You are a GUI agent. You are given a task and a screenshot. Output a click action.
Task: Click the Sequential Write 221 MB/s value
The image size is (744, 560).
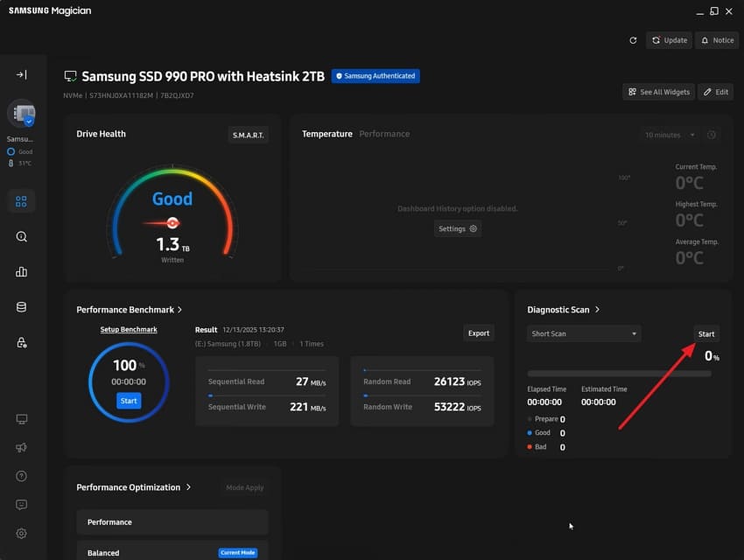click(x=308, y=407)
